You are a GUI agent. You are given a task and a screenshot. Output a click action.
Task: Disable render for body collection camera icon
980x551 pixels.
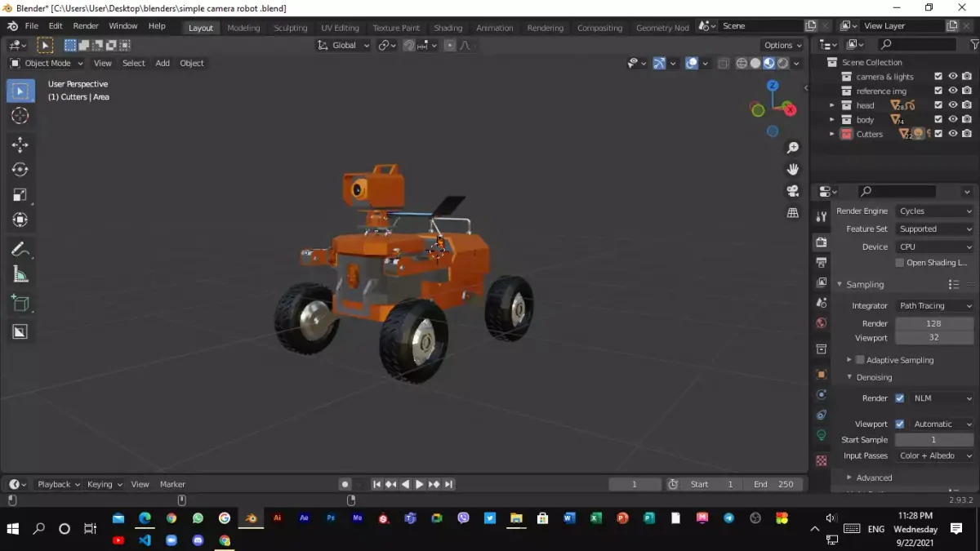(x=967, y=119)
